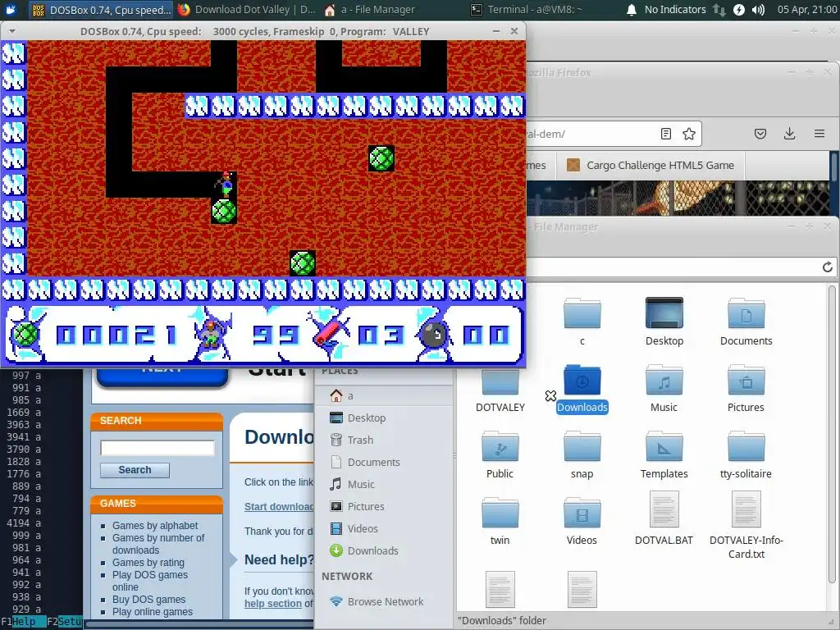The image size is (840, 630).
Task: Open the Music folder icon in file grid
Action: click(x=664, y=381)
